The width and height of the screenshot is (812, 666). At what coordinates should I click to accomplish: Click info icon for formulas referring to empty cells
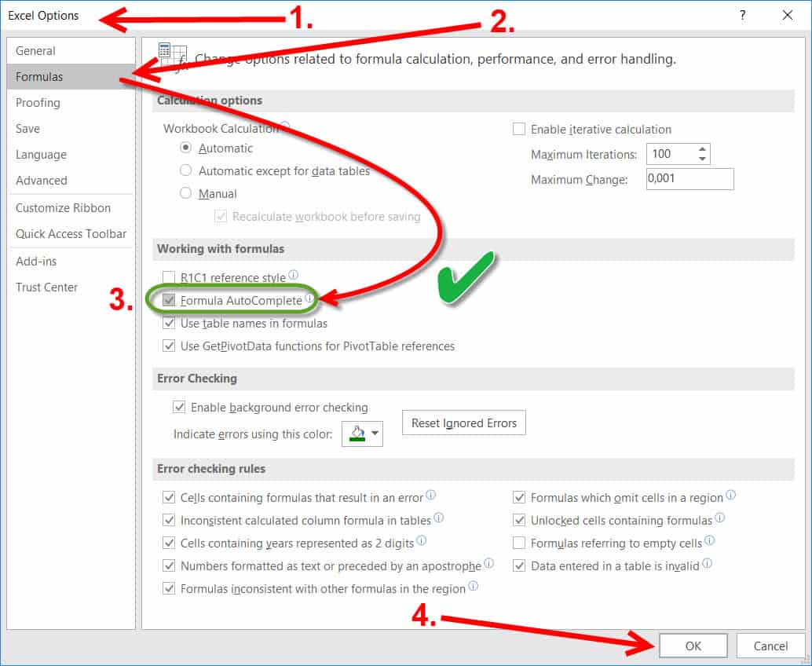(x=709, y=540)
